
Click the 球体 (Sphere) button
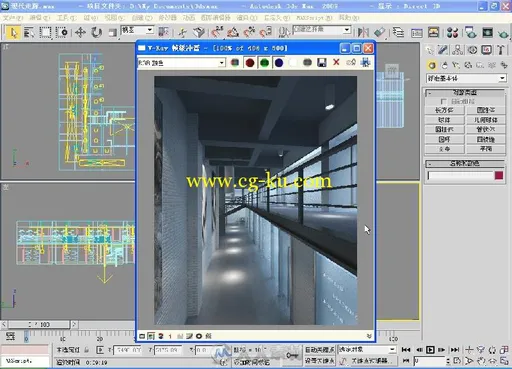445,120
